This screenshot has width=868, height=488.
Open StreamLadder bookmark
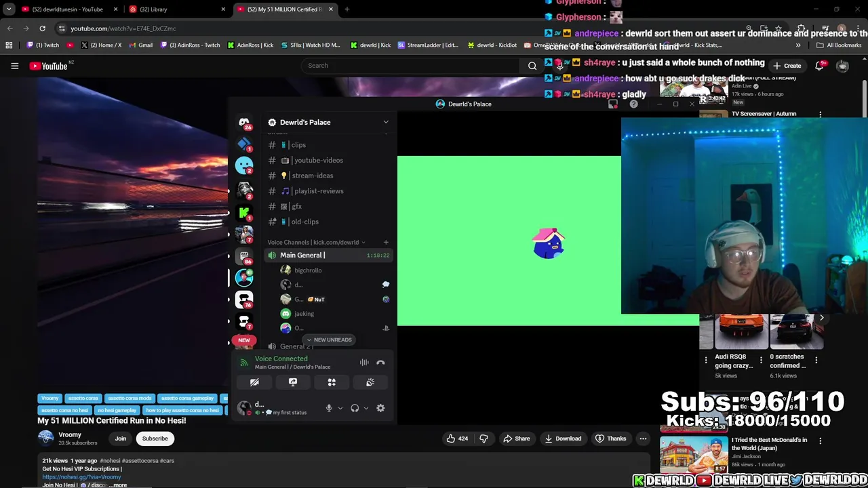coord(428,45)
